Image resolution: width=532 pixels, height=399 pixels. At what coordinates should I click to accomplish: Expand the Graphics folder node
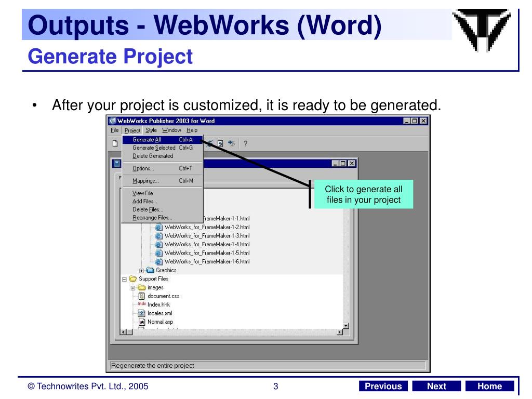pos(141,270)
